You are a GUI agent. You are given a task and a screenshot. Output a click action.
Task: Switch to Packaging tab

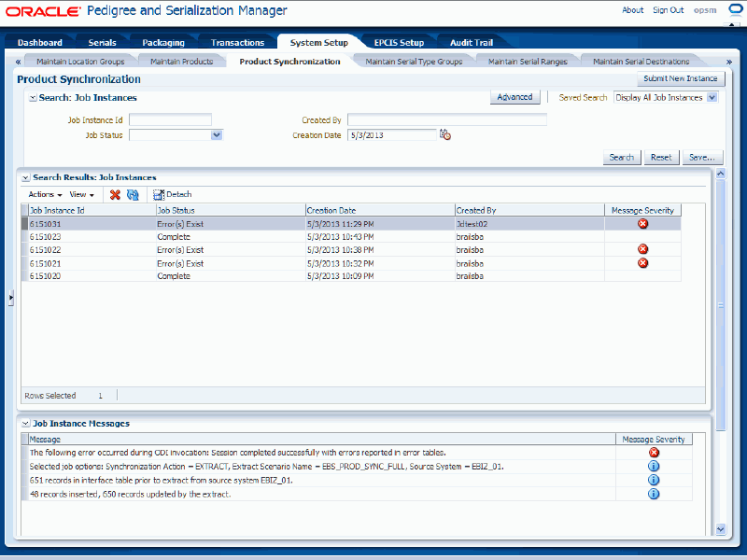162,42
